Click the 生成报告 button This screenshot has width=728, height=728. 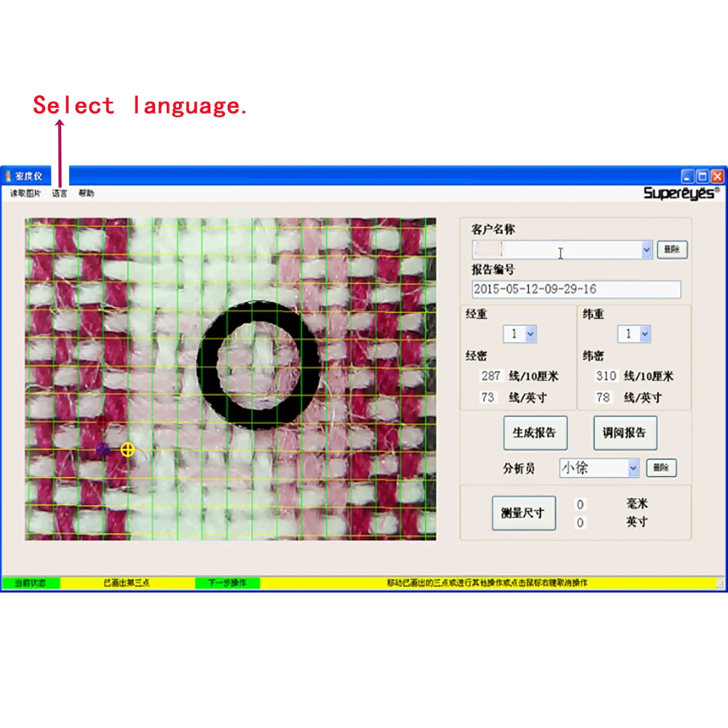(535, 433)
